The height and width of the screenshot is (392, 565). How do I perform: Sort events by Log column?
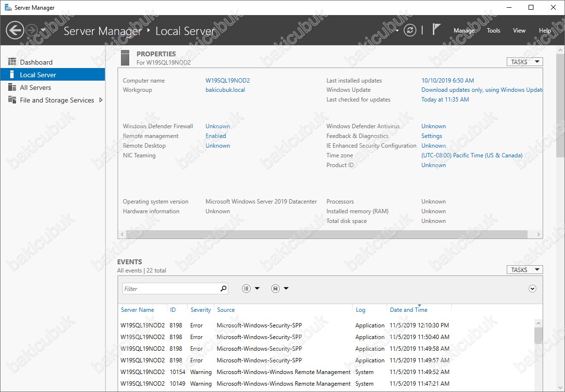[360, 310]
